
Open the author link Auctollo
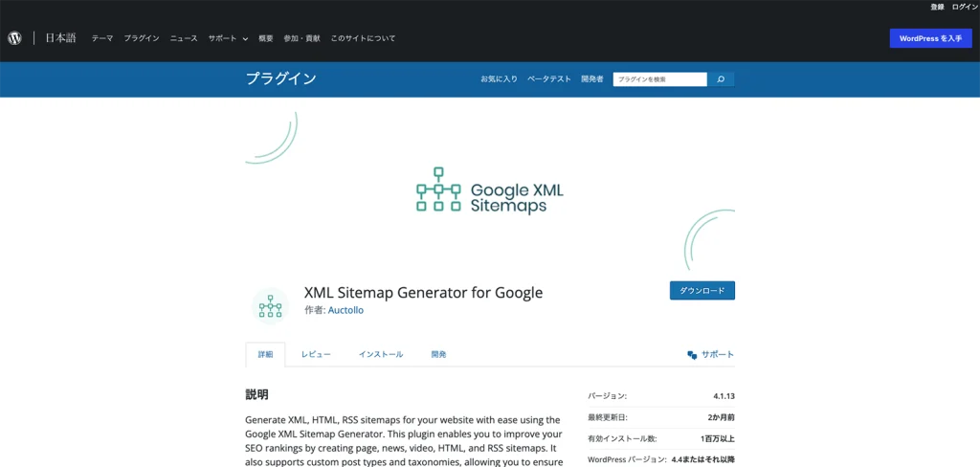[x=345, y=310]
